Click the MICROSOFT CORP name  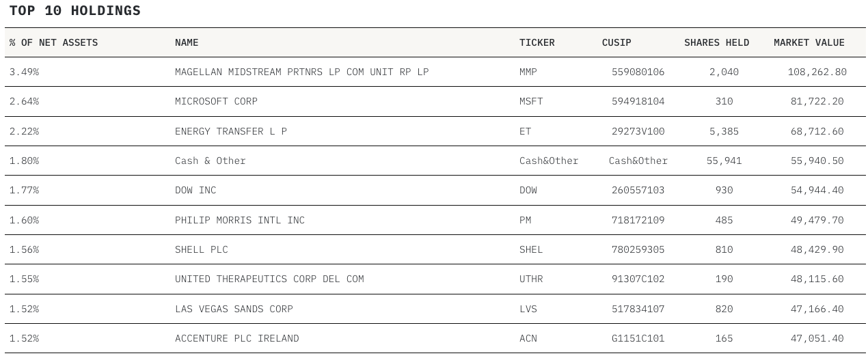(x=216, y=101)
